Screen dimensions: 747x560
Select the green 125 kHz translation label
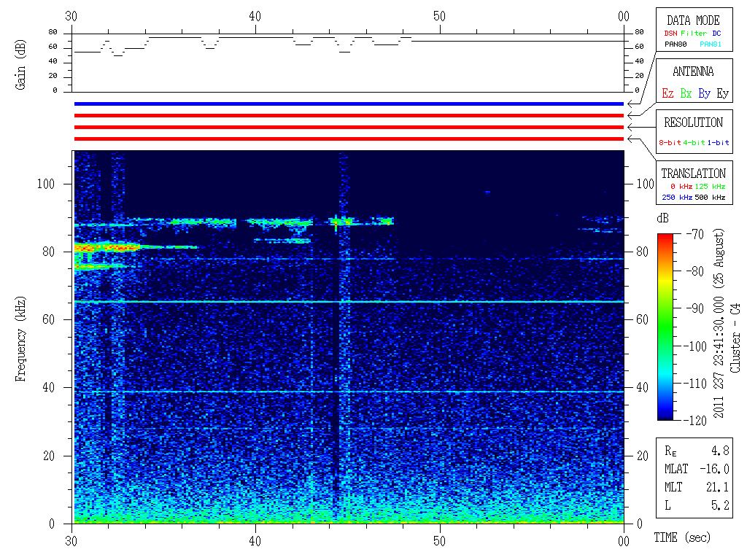tap(710, 186)
